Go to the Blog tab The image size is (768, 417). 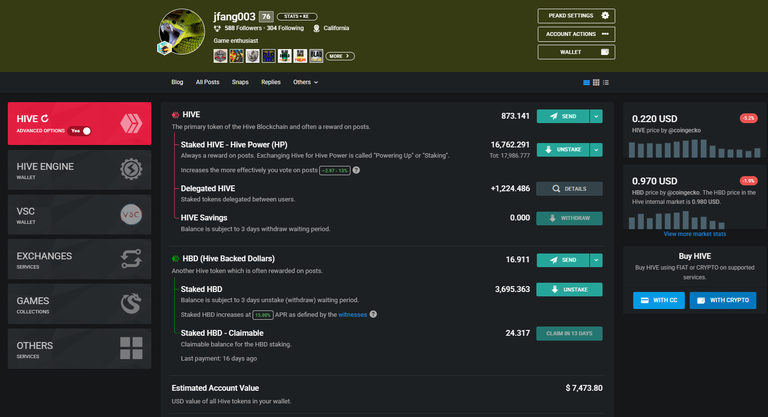pos(177,82)
